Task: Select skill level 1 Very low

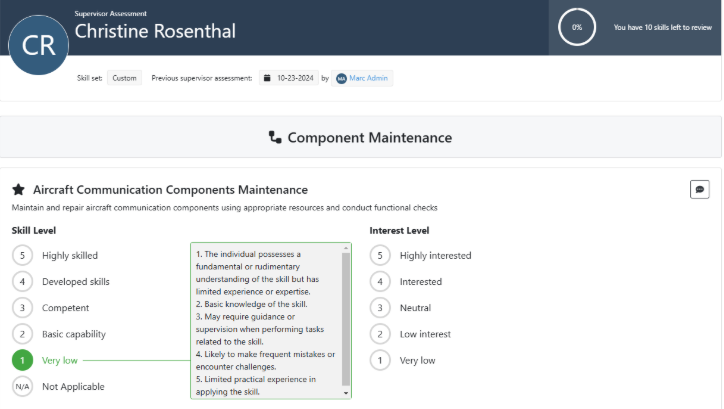Action: tap(22, 360)
